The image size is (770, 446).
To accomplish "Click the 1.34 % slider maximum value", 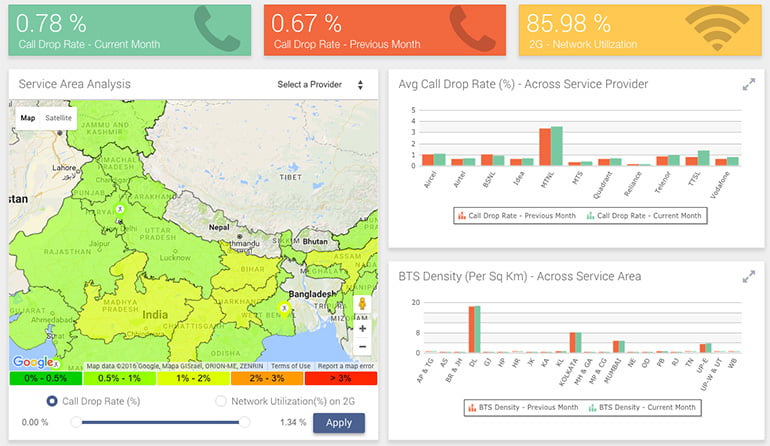I will pyautogui.click(x=293, y=422).
